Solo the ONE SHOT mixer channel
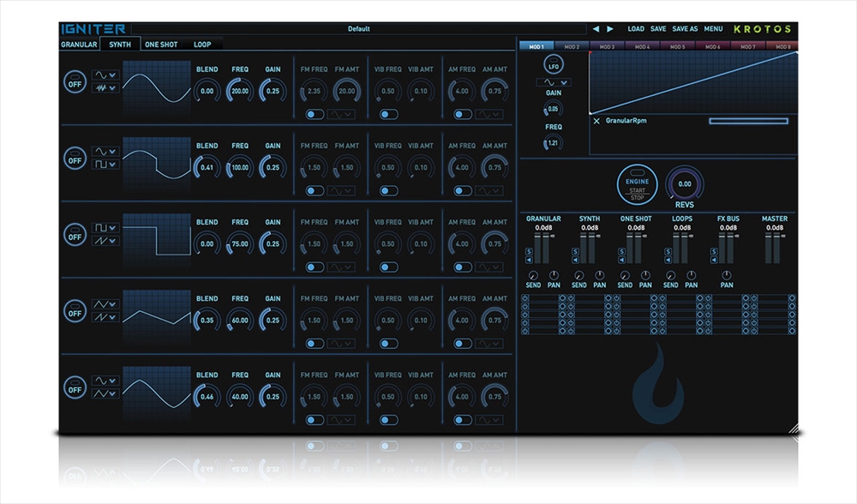857x504 pixels. click(x=621, y=251)
